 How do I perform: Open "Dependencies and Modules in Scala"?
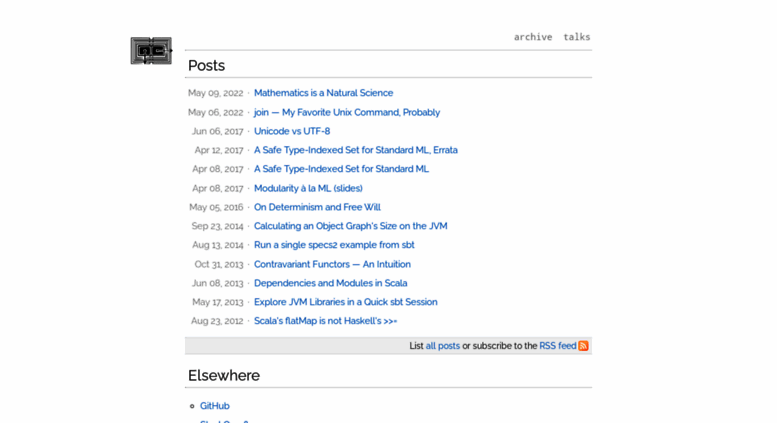(331, 283)
